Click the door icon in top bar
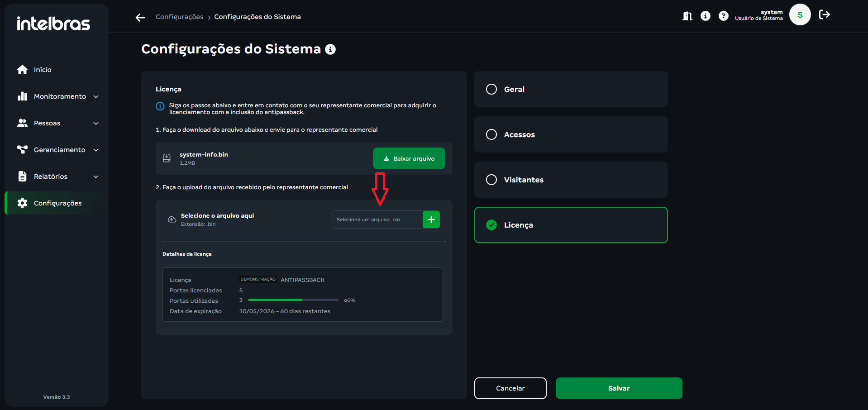This screenshot has width=868, height=410. point(687,16)
